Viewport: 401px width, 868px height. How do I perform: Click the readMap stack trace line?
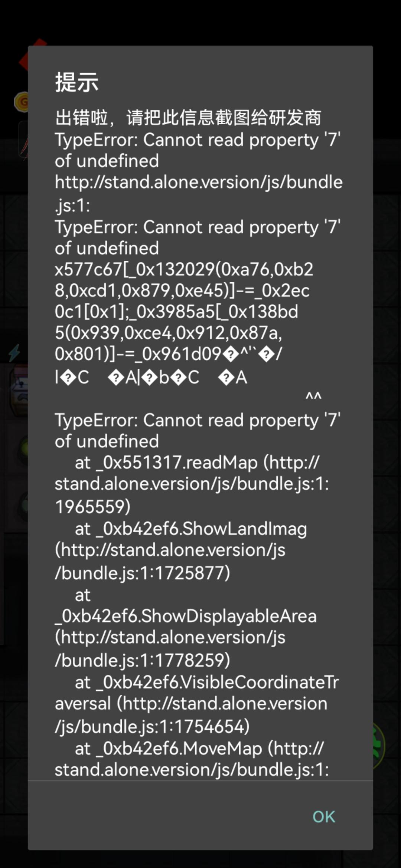192,484
